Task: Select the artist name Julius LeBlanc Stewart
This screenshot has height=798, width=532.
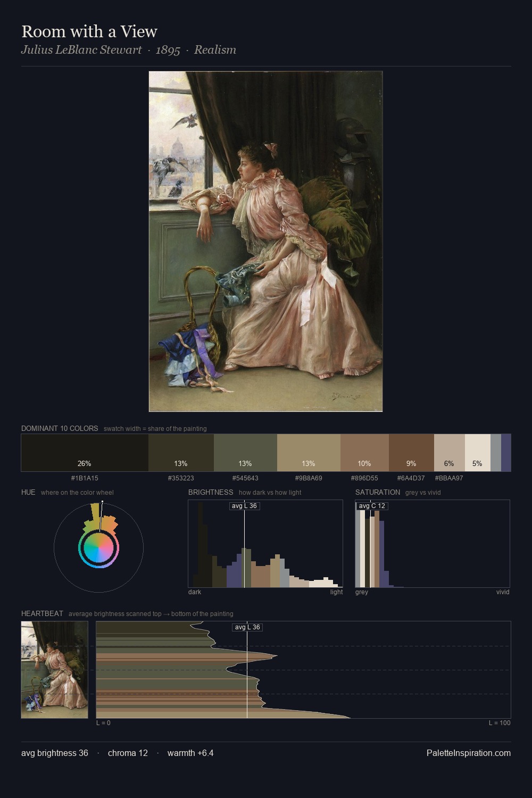Action: tap(81, 50)
